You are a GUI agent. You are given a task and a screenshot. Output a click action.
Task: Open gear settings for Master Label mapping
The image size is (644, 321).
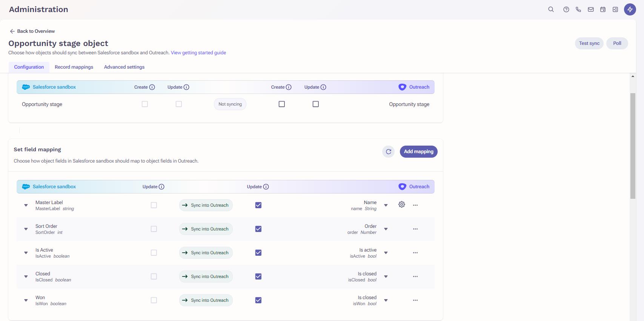pos(401,204)
